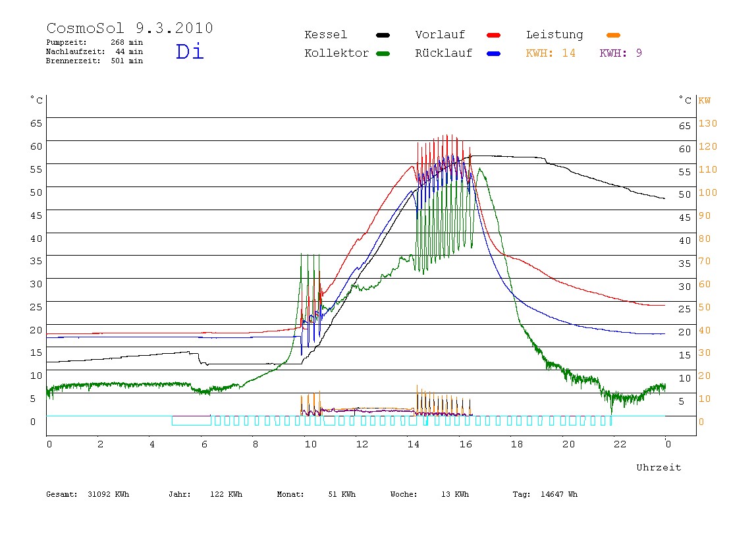Screen dimensions: 756x535
Task: Click the 'Jahr: 122 KWh' value
Action: pos(205,494)
